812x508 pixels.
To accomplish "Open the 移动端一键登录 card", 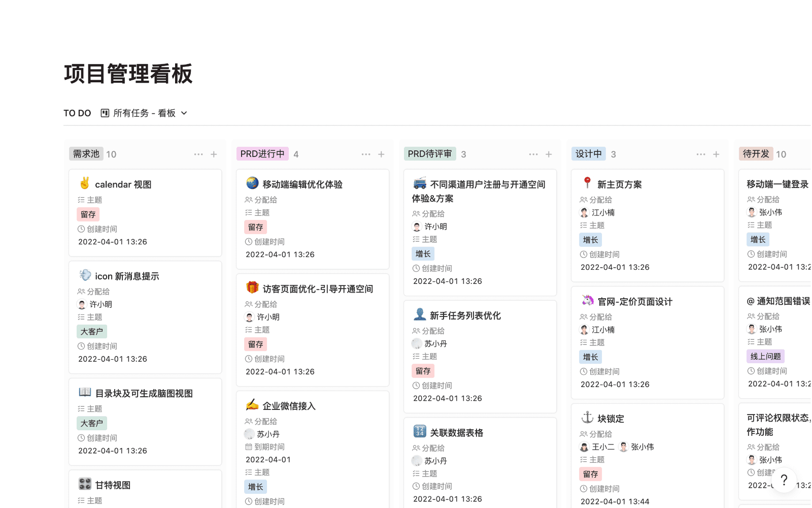I will 777,184.
